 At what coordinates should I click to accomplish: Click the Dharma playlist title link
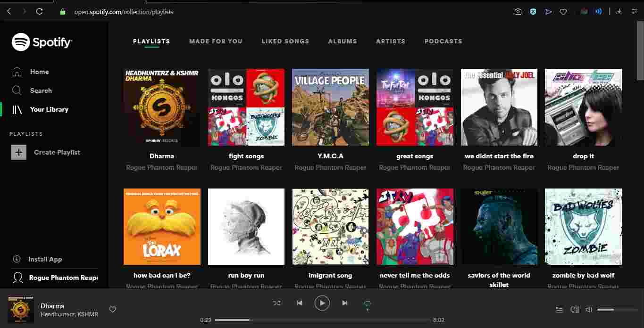pyautogui.click(x=162, y=156)
